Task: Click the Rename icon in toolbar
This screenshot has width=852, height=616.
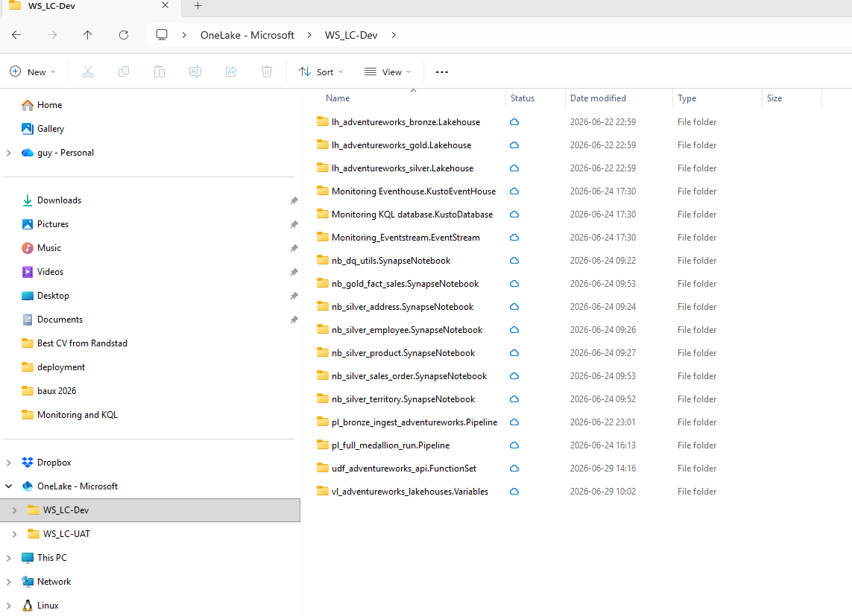Action: (195, 72)
